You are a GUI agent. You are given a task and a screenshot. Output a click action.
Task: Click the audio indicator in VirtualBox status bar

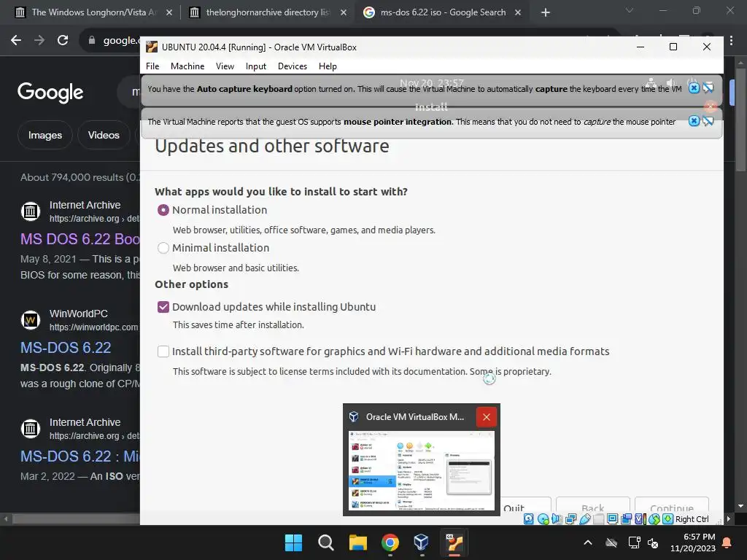click(x=556, y=519)
